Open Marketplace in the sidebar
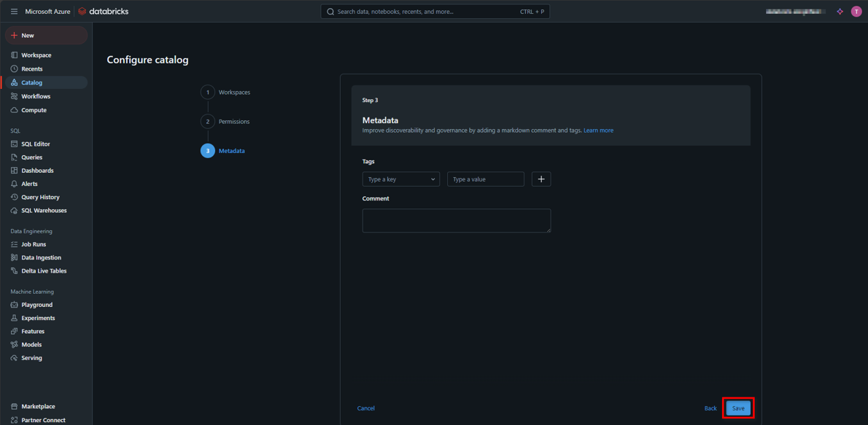The width and height of the screenshot is (868, 425). click(x=38, y=407)
